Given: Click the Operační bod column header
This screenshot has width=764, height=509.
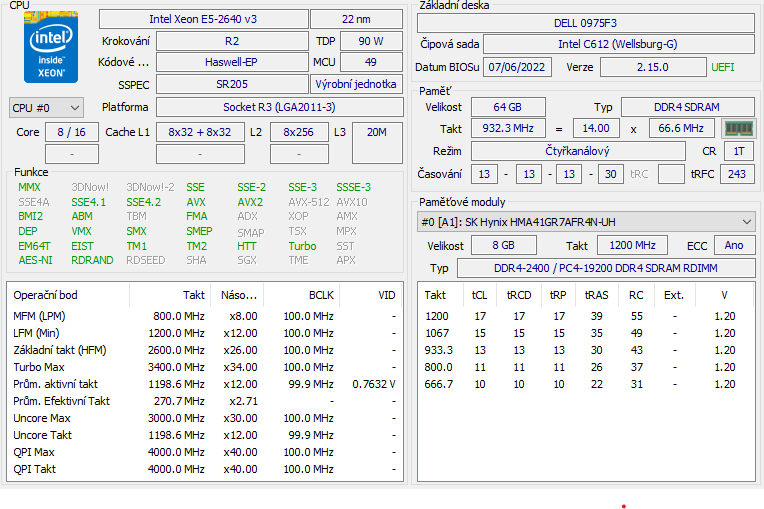Looking at the screenshot, I should pos(68,295).
